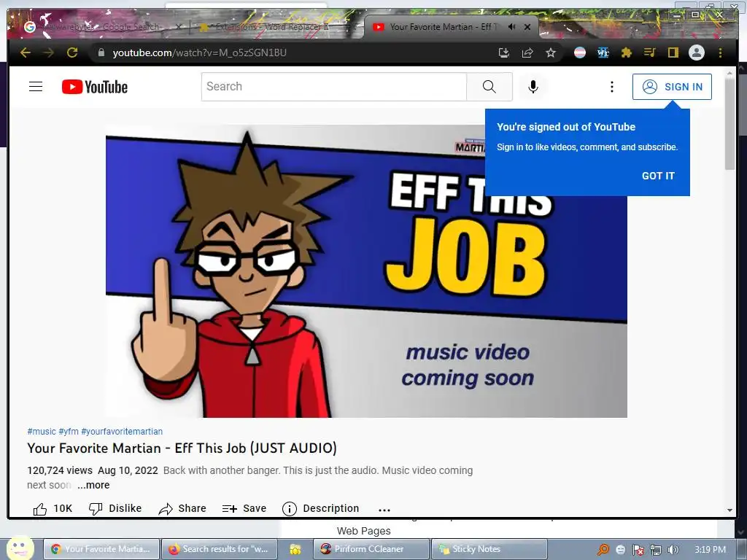Screen dimensions: 747x560
Task: Click the magnifier search button
Action: coord(489,87)
